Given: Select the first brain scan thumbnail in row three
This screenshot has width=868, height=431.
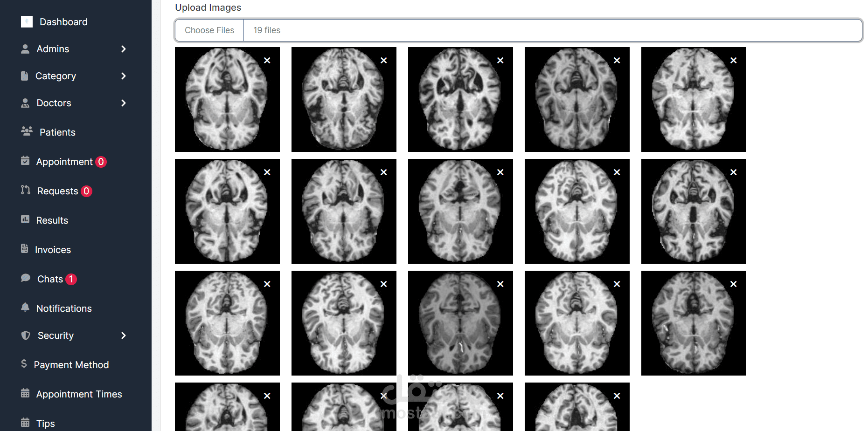Looking at the screenshot, I should click(x=227, y=323).
